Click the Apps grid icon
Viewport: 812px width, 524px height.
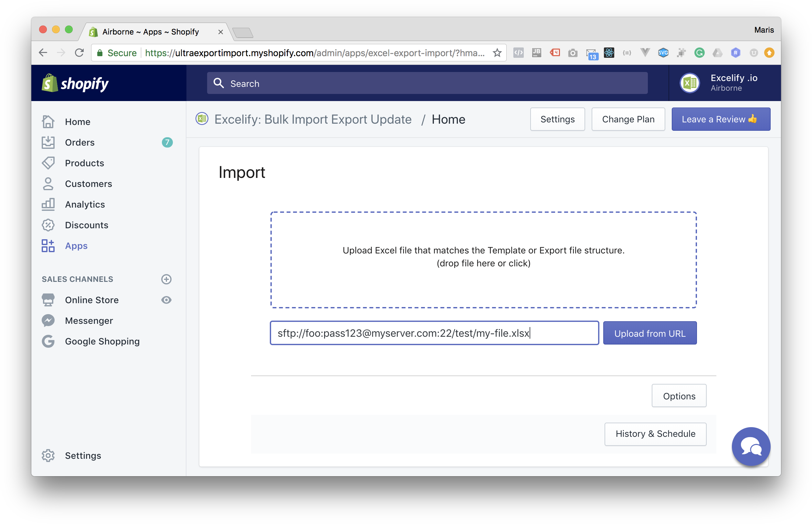(x=48, y=246)
